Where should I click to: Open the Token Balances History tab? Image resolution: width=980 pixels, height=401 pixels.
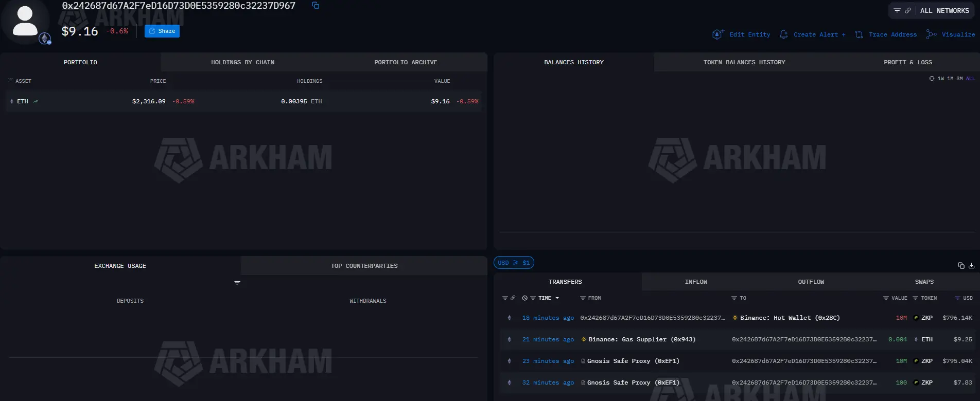[744, 62]
